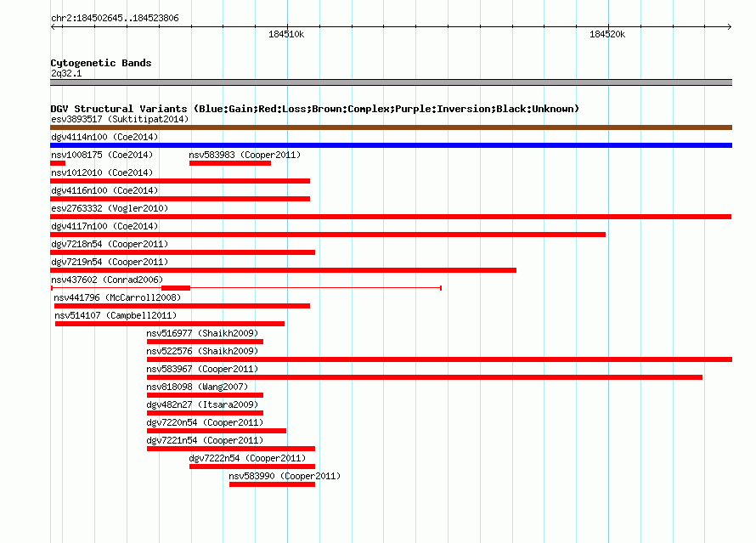Select the red nsv514107 bar
Screen dimensions: 756x543
(170, 324)
